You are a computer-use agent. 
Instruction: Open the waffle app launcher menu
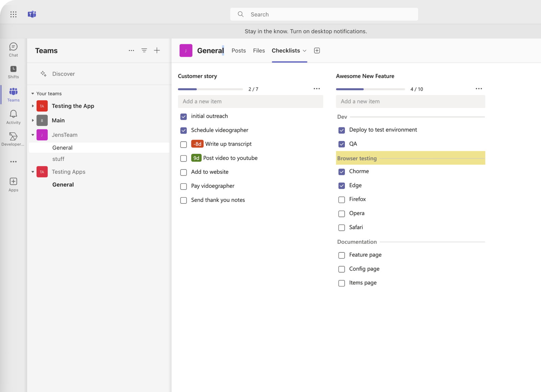13,14
